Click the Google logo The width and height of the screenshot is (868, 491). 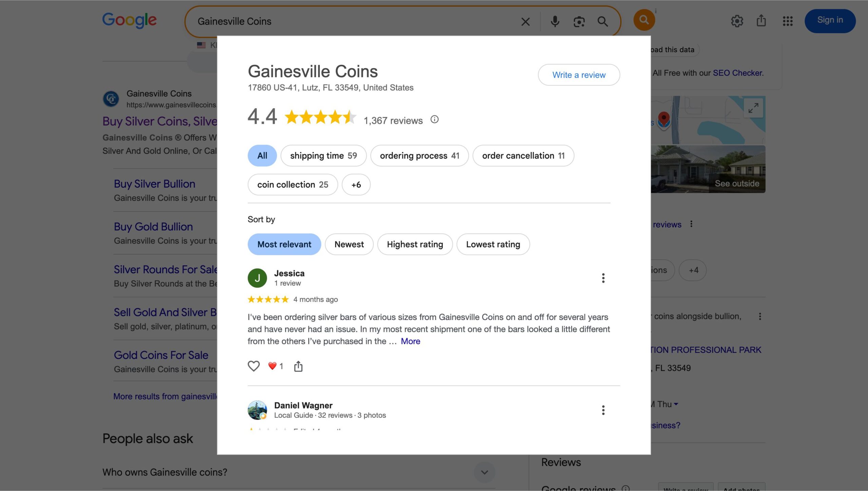[x=129, y=20]
